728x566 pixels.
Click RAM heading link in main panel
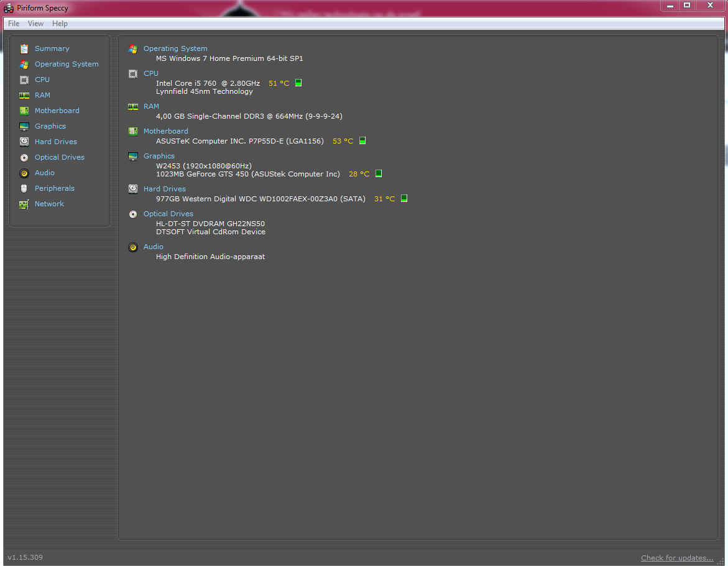click(151, 106)
